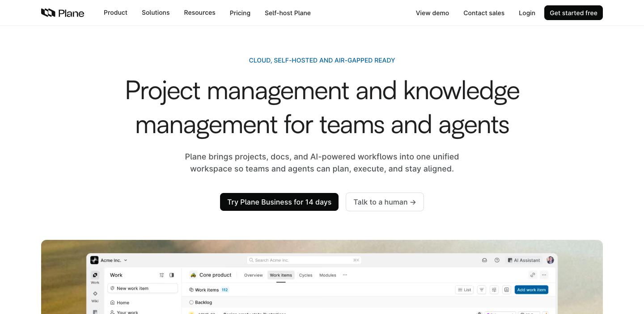The height and width of the screenshot is (314, 644).
Task: Open the AI Assistant button
Action: 524,260
